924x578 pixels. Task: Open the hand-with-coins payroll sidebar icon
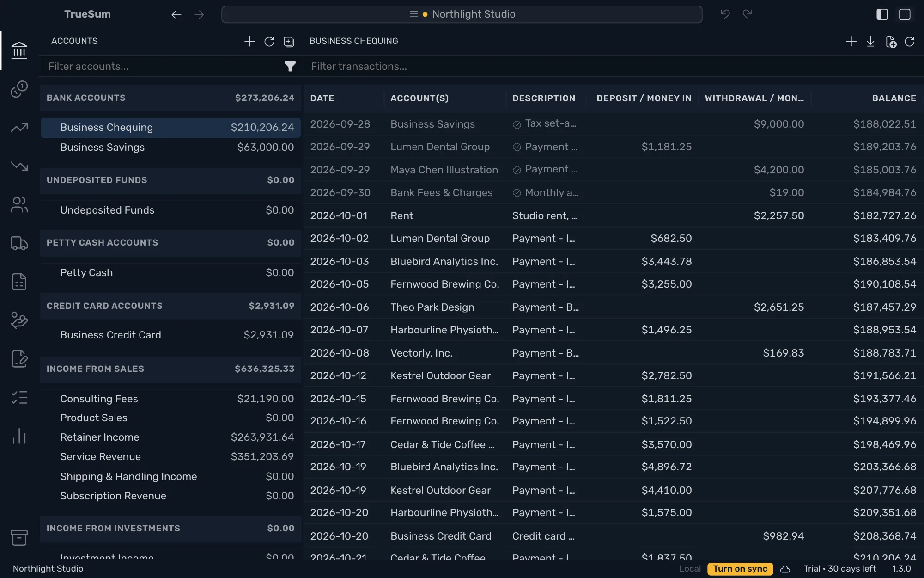point(19,320)
